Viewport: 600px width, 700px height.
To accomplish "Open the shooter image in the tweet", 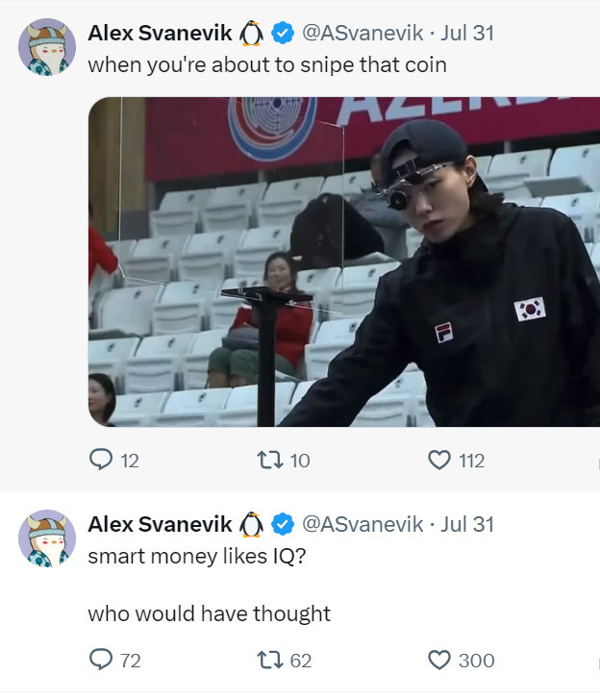I will pyautogui.click(x=344, y=262).
